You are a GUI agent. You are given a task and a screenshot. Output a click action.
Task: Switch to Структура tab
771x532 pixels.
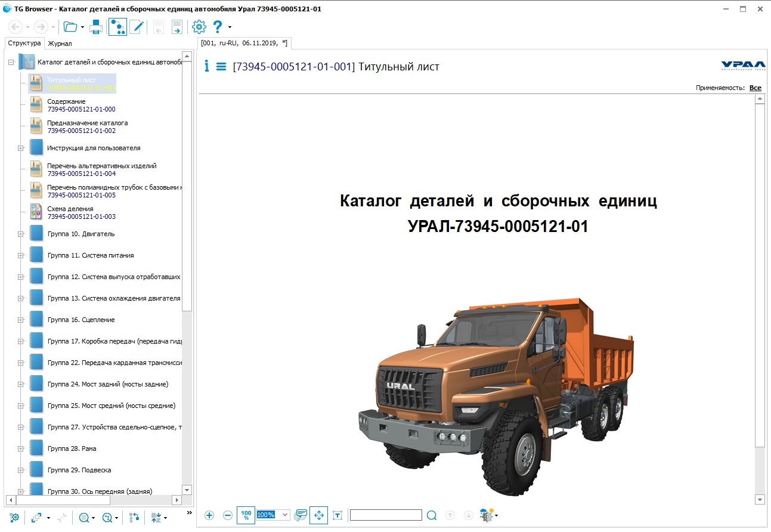(24, 44)
